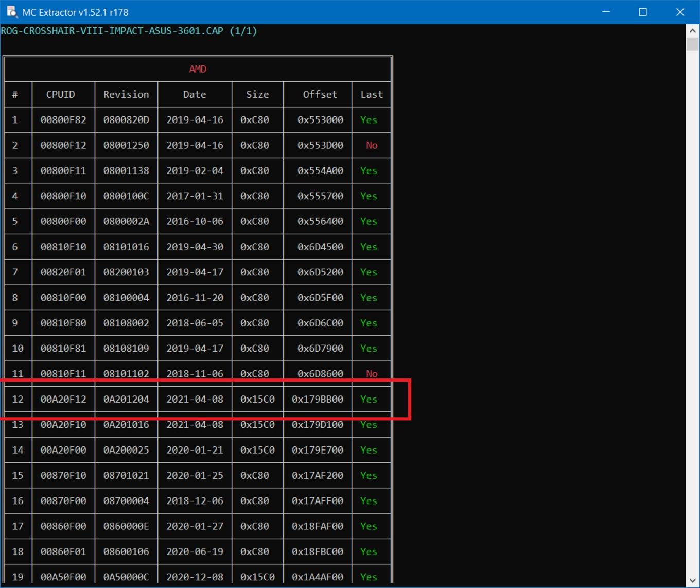Click revision value 0800002A
Viewport: 700px width, 588px height.
point(126,221)
